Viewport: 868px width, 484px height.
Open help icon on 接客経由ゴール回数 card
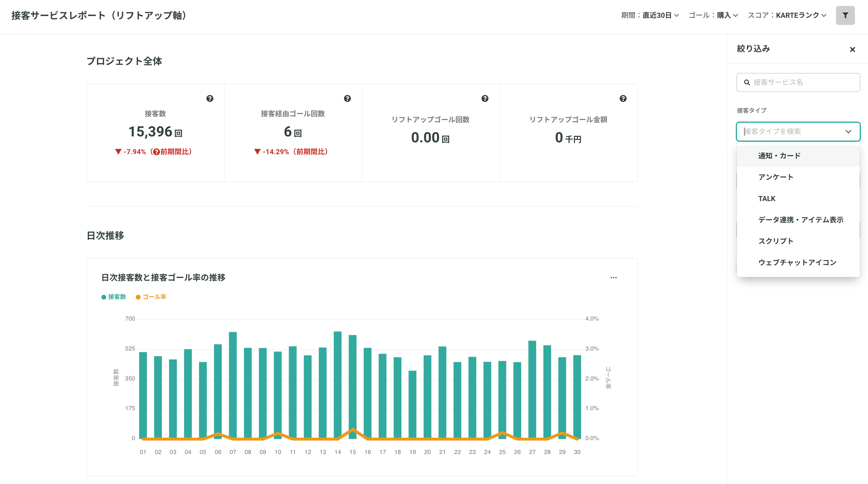[x=347, y=98]
